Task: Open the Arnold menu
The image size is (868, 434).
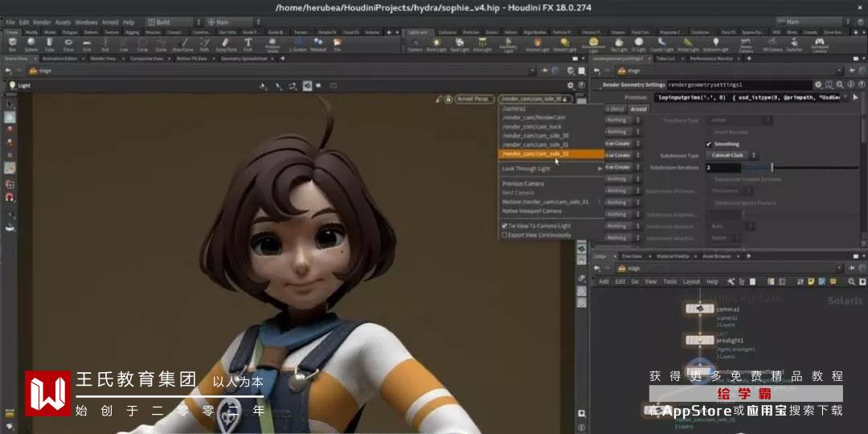Action: coord(110,23)
